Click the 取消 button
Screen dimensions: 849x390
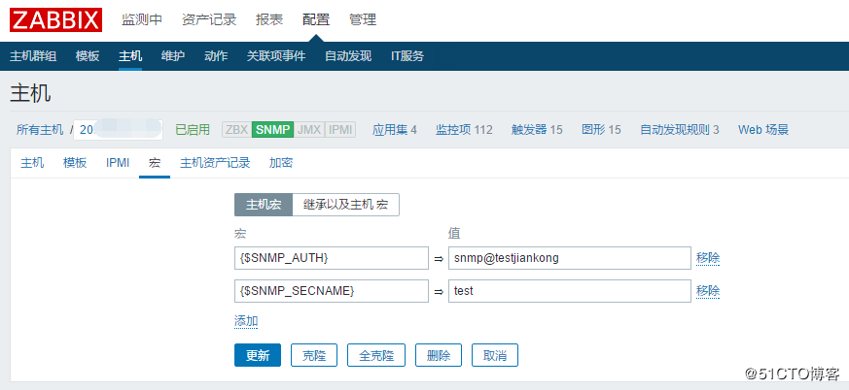(x=495, y=355)
